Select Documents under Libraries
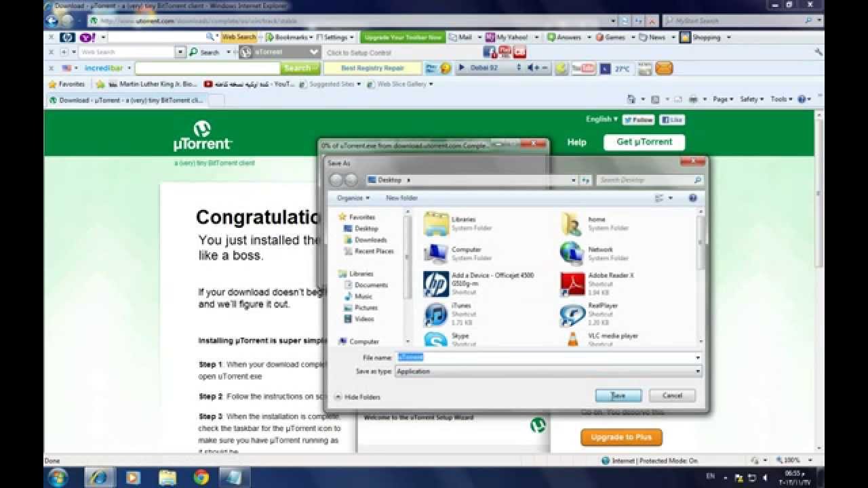868x488 pixels. [x=366, y=285]
